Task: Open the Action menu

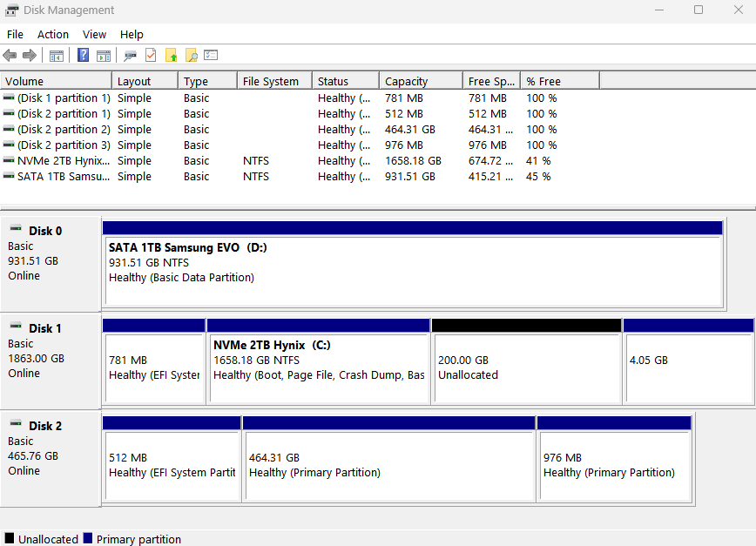Action: coord(52,34)
